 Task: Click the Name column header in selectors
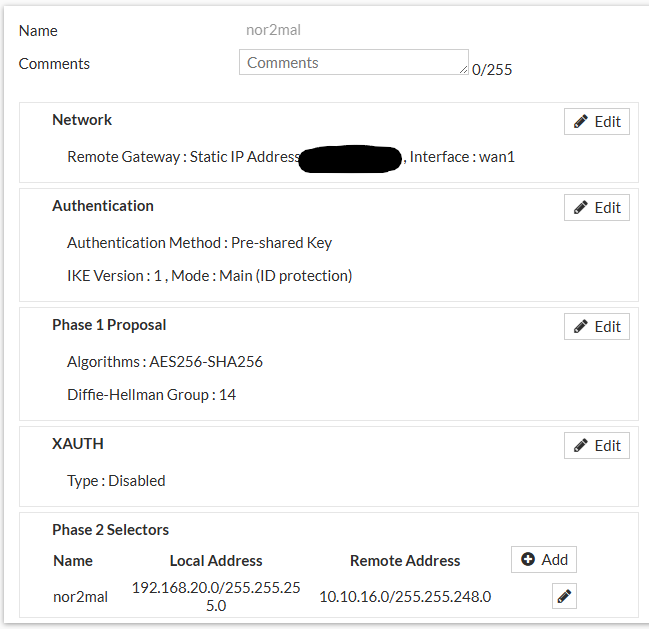[x=73, y=561]
